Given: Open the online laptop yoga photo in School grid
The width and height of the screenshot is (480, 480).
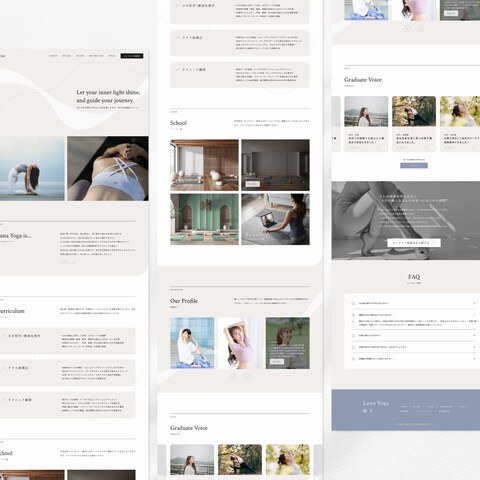Looking at the screenshot, I should click(x=275, y=219).
